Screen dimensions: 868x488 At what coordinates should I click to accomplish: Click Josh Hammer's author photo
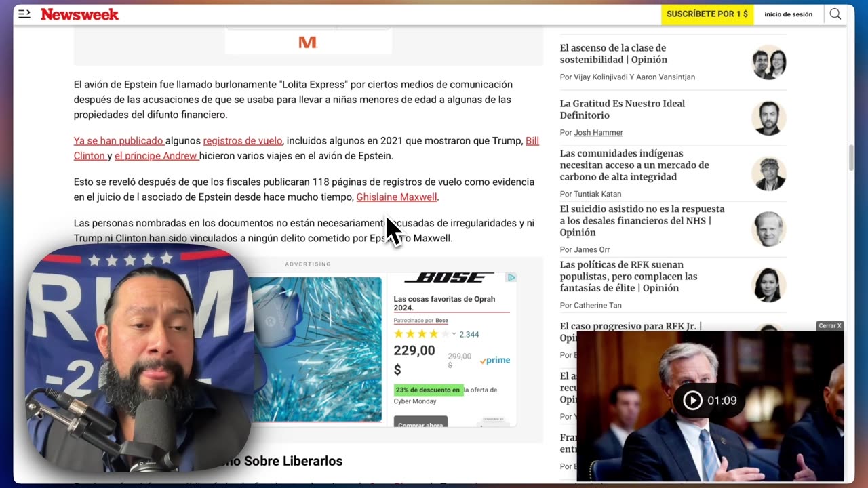[x=769, y=118]
